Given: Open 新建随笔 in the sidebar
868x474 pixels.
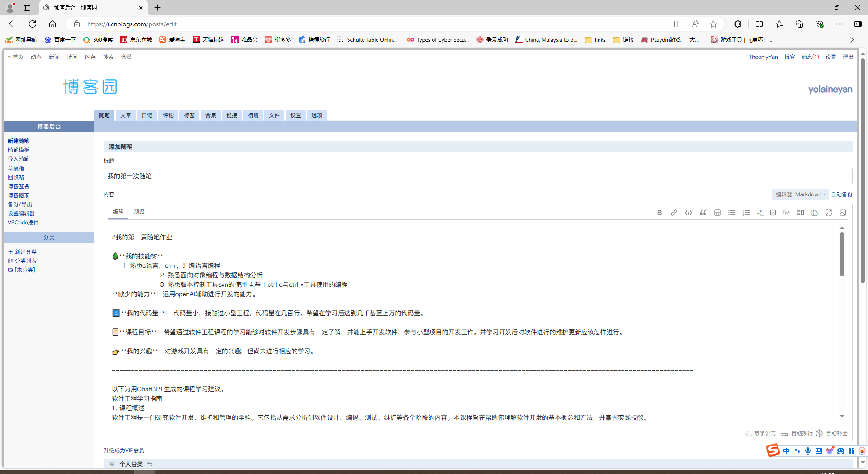Looking at the screenshot, I should (19, 141).
